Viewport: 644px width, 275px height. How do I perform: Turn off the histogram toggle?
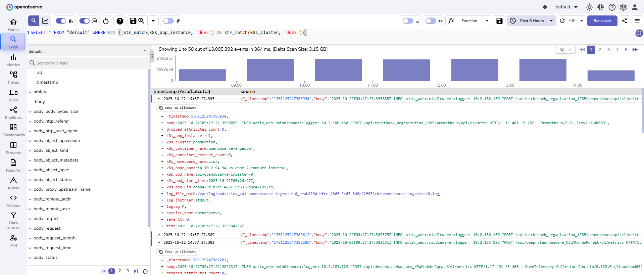pos(61,21)
